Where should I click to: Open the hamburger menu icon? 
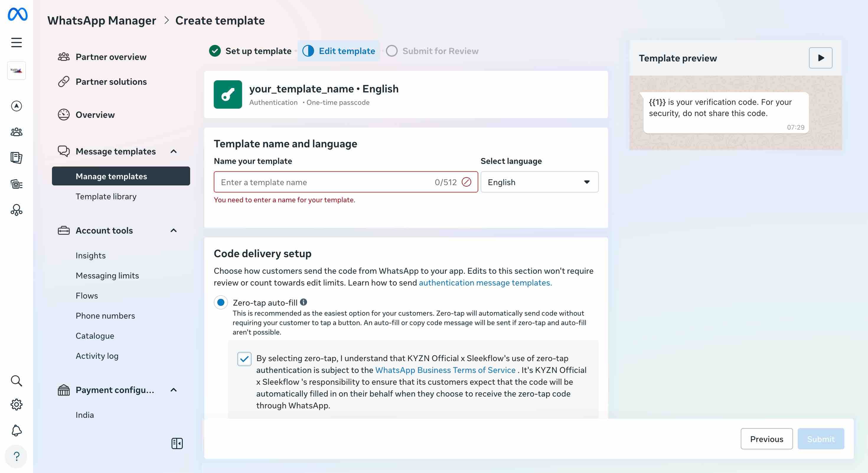(x=16, y=43)
